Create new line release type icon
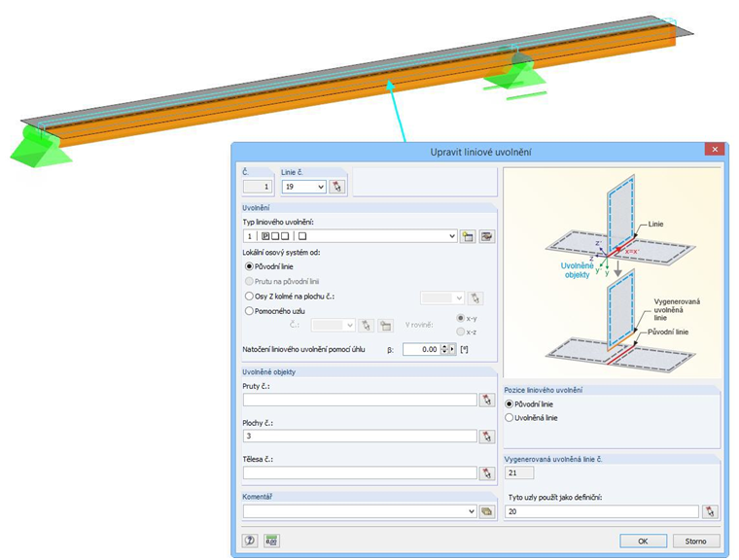739x560 pixels. 468,236
